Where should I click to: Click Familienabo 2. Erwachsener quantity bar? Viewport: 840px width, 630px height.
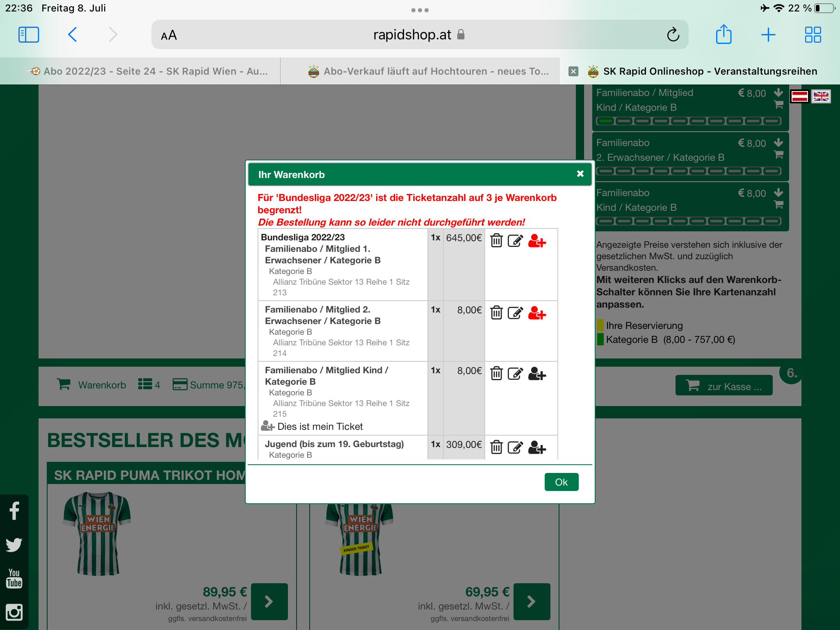point(689,171)
